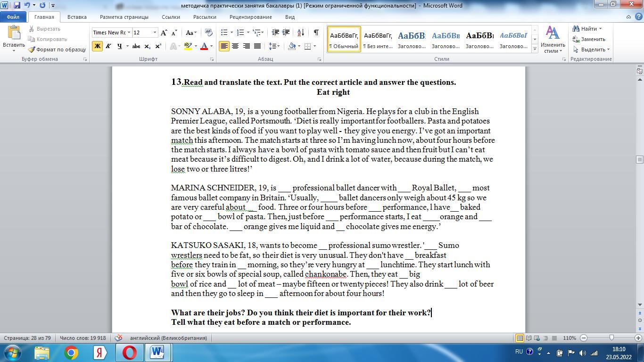Open the Найти dropdown
The image size is (644, 362).
click(x=588, y=29)
